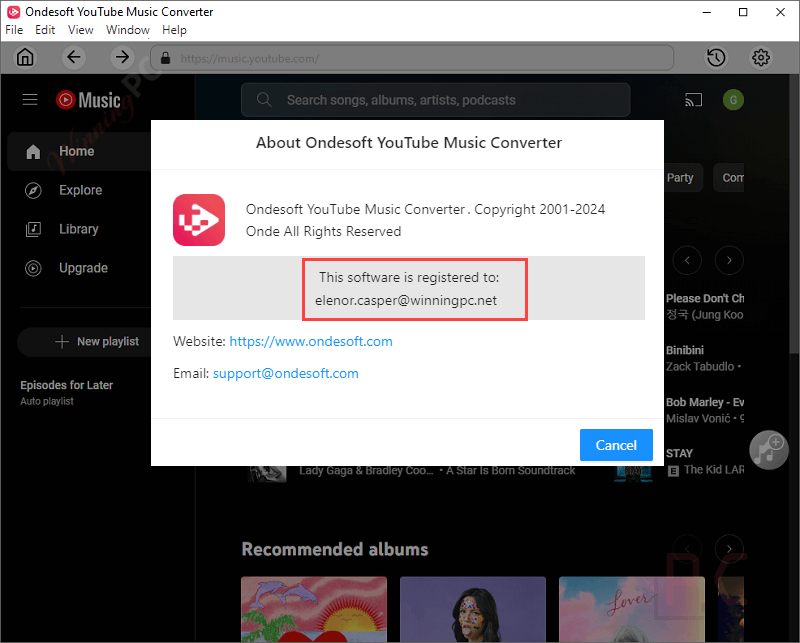Click the registered email elenor.casper@winningpc.net

point(406,301)
